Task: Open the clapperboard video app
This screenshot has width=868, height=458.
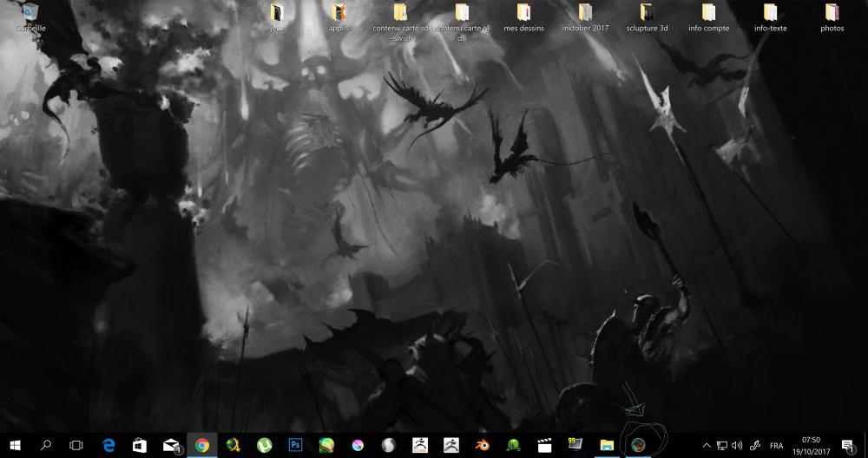Action: 544,445
